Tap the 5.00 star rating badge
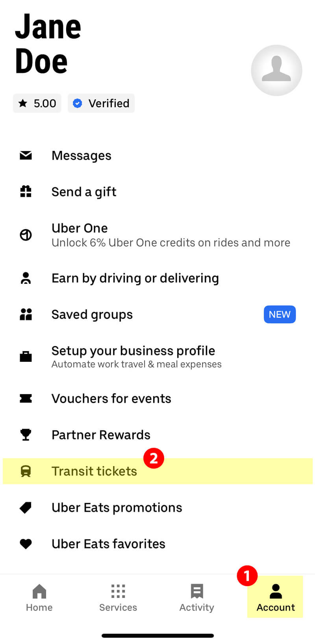The height and width of the screenshot is (644, 315). (37, 103)
